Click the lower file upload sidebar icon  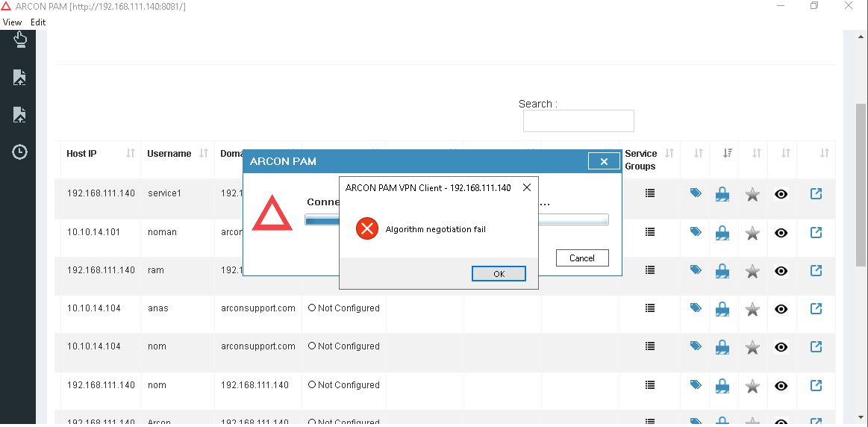(x=19, y=115)
